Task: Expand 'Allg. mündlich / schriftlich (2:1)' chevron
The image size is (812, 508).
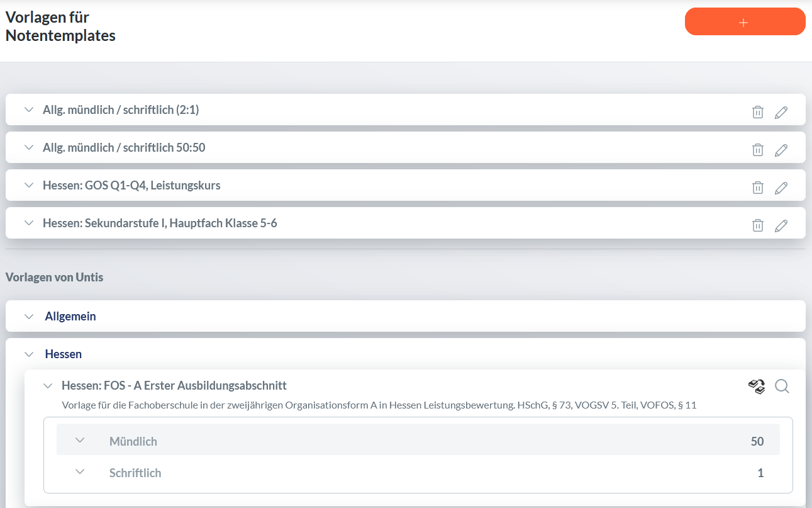Action: coord(28,110)
